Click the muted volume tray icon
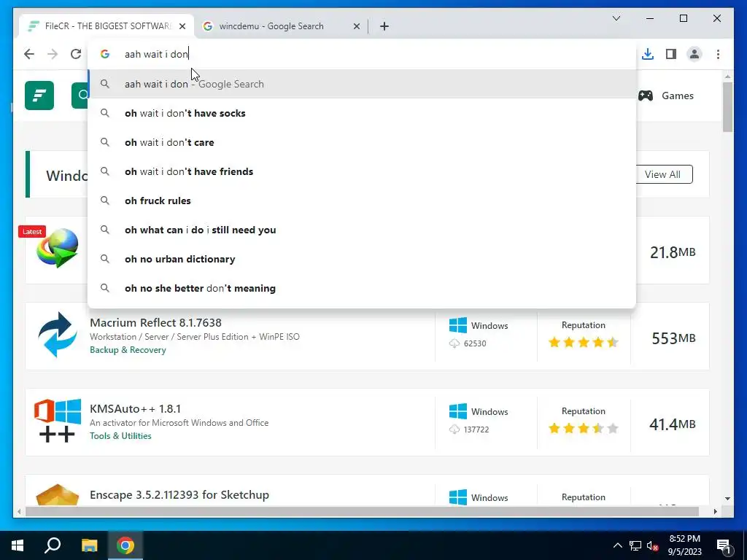 (652, 545)
